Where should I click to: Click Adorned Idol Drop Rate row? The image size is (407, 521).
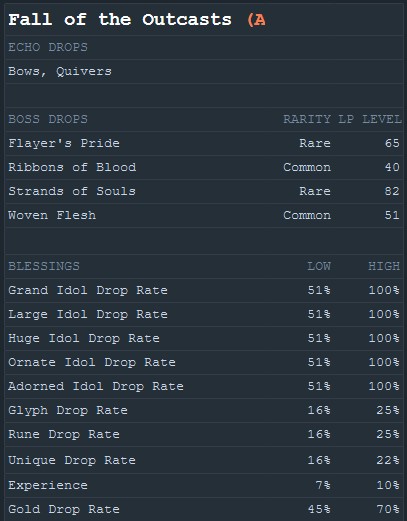(204, 386)
